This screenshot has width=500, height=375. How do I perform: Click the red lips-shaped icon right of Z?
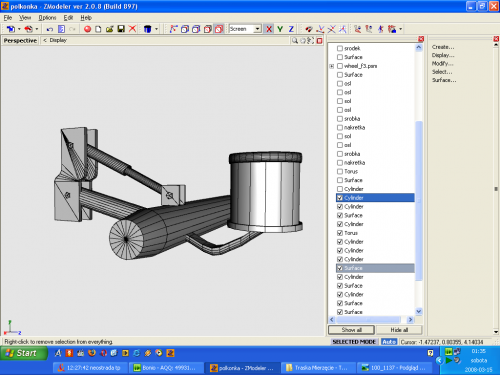tap(309, 29)
